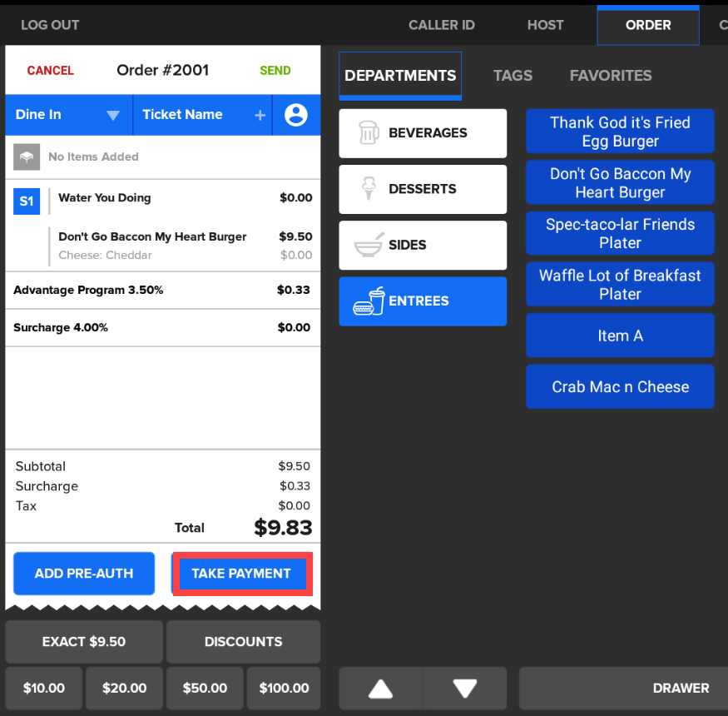Switch to the Tags tab

tap(513, 76)
